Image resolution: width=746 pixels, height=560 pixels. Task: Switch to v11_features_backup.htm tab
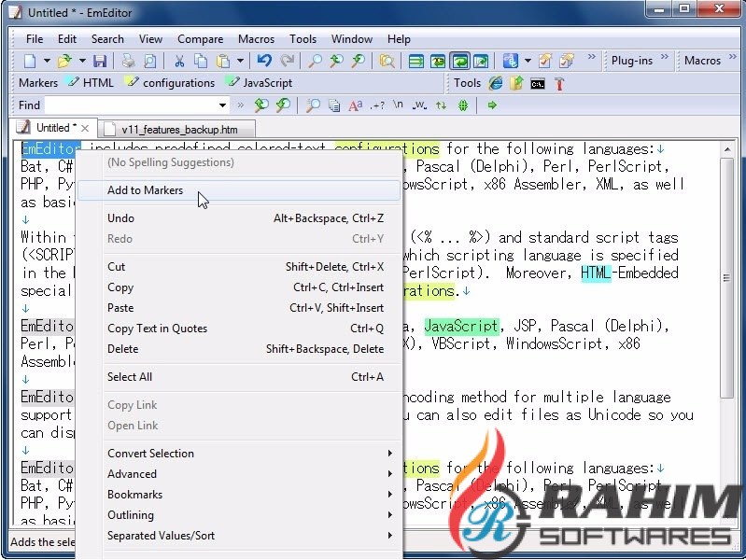[x=177, y=130]
